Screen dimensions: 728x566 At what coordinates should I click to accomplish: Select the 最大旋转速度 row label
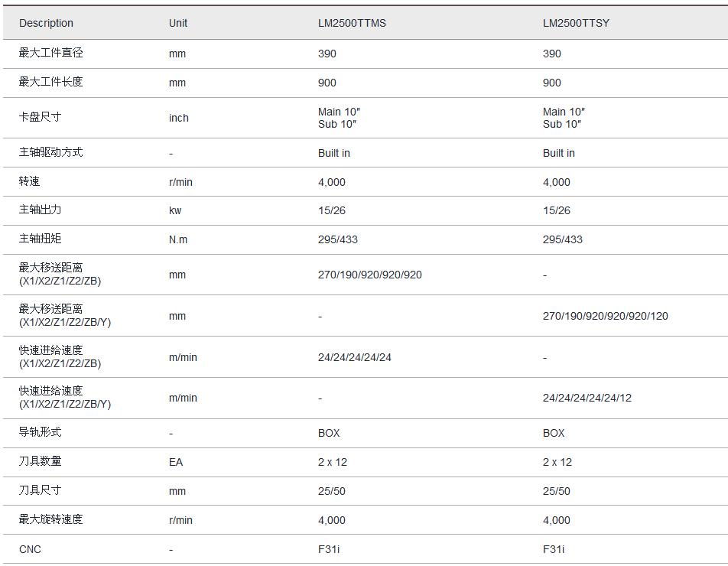tap(50, 519)
